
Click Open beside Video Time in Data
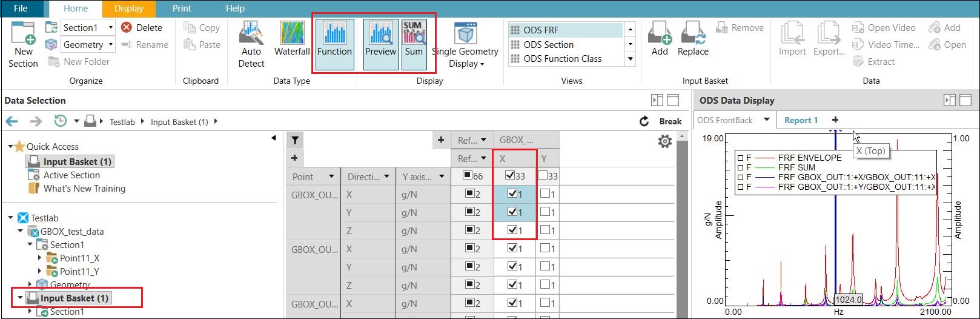coord(947,44)
